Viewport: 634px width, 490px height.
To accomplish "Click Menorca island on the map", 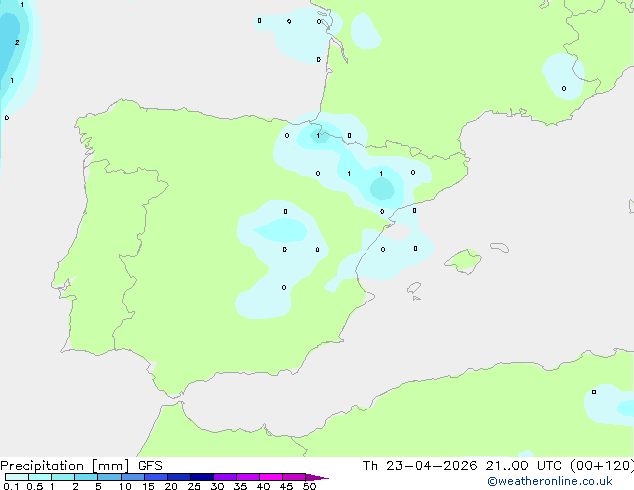I will tap(500, 247).
